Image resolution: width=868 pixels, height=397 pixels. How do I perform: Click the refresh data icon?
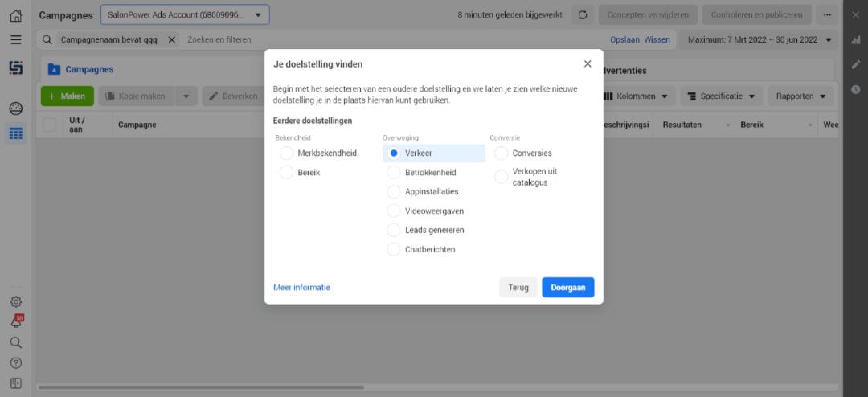(x=583, y=15)
